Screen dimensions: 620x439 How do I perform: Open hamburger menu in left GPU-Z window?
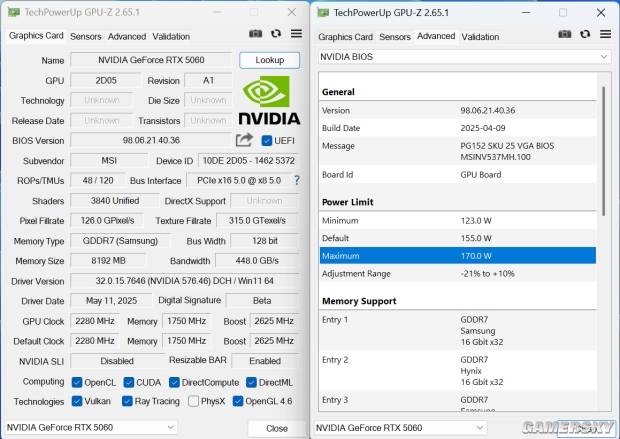click(x=297, y=34)
